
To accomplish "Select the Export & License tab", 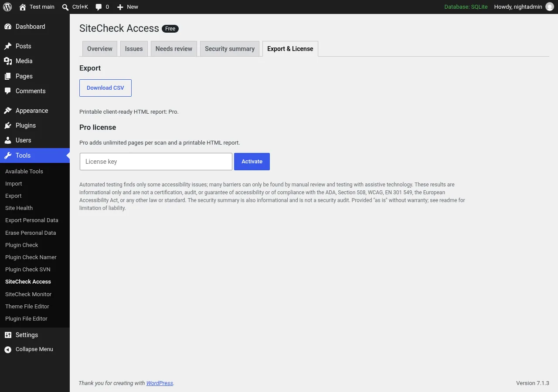I will 290,49.
